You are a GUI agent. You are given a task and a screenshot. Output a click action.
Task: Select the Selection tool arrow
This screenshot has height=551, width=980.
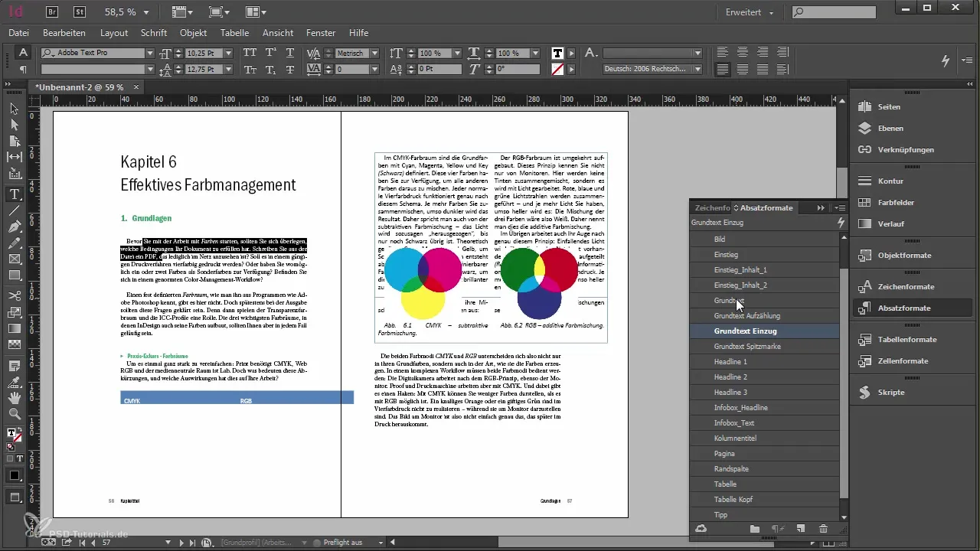point(14,109)
